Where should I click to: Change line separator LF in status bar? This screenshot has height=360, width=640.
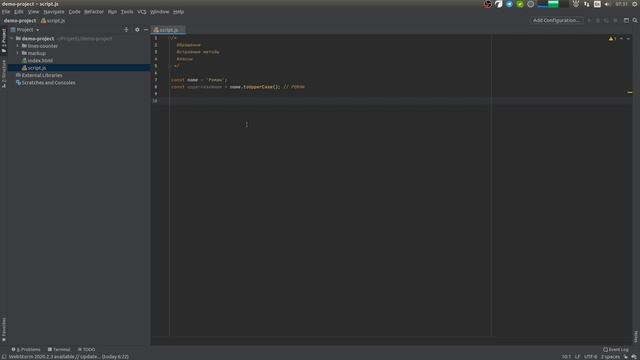click(578, 357)
